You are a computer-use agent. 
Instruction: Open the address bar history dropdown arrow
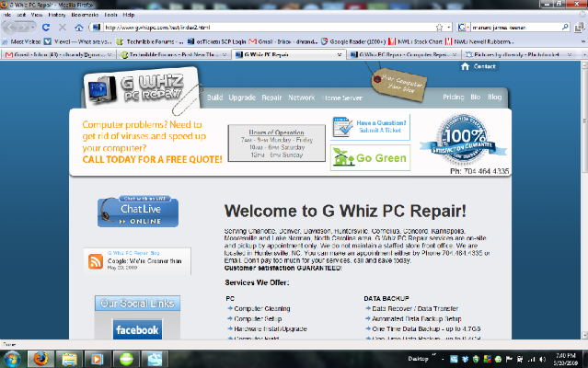click(x=449, y=28)
